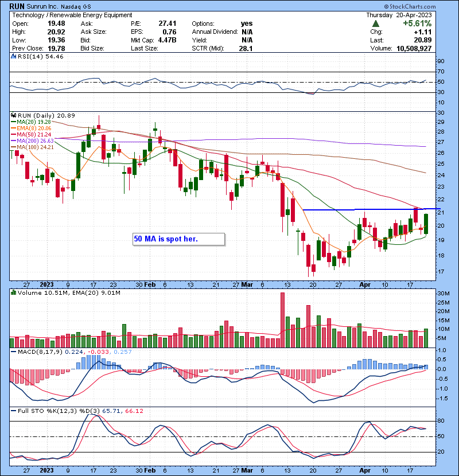Viewport: 459px width, 476px height.
Task: Click the Volume value 10,508,927
Action: [414, 48]
